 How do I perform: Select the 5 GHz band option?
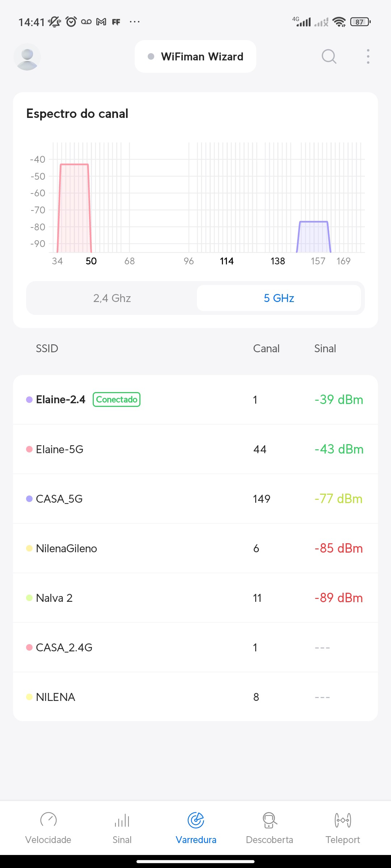[x=279, y=298]
